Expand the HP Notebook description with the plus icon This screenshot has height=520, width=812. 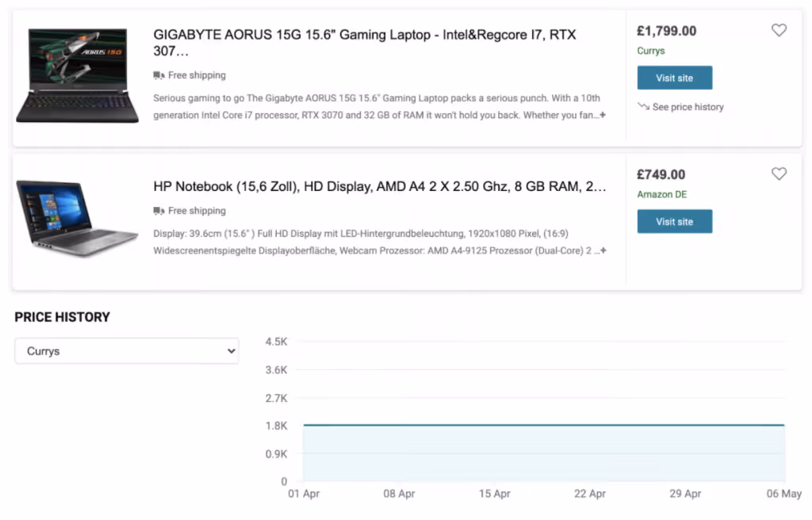tap(603, 250)
